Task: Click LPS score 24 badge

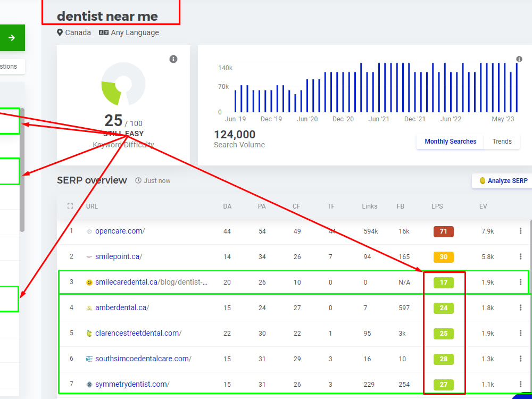Action: click(x=444, y=307)
